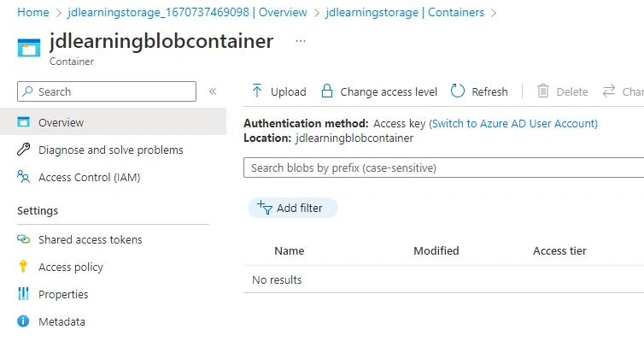The image size is (644, 347).
Task: Click the jdlearningblobcontainer page title
Action: [x=161, y=41]
